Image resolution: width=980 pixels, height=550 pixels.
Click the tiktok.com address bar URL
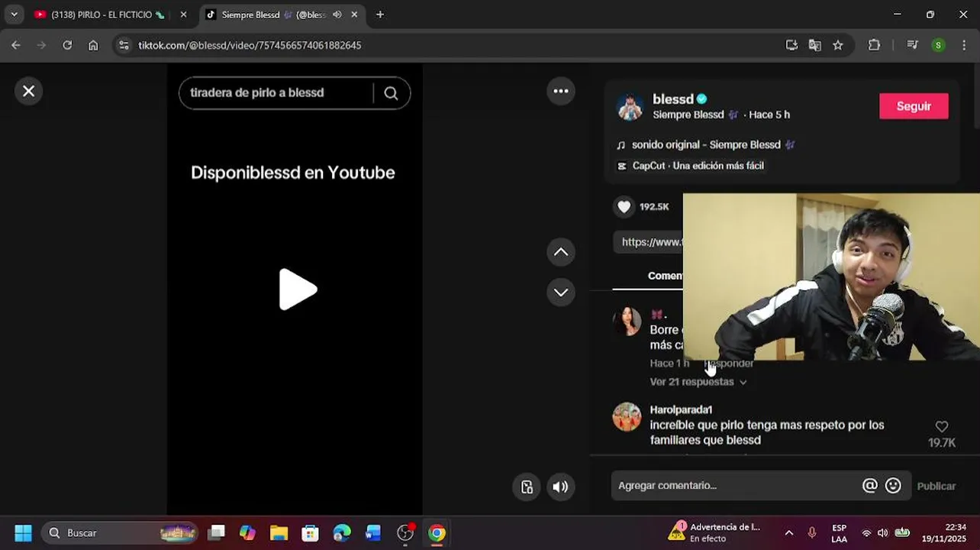click(250, 45)
